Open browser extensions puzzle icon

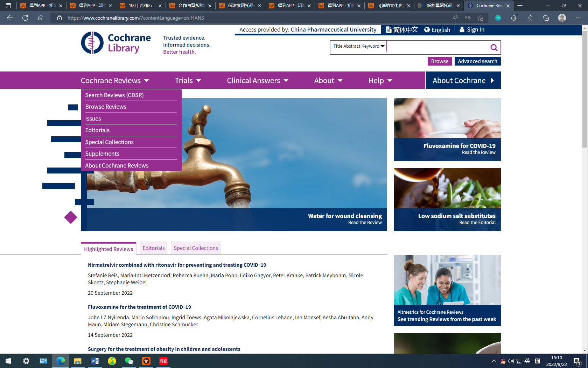click(x=513, y=18)
